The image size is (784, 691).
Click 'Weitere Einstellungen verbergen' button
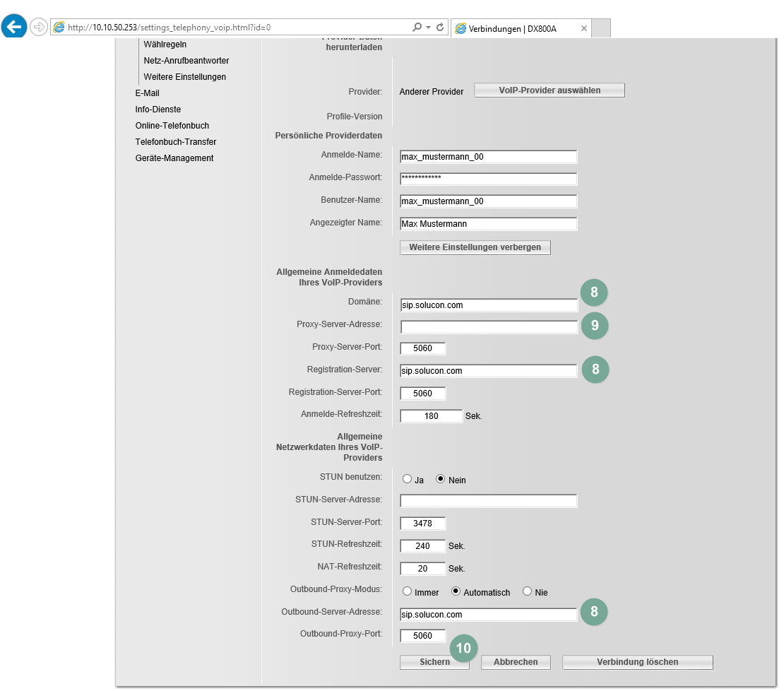pos(475,247)
